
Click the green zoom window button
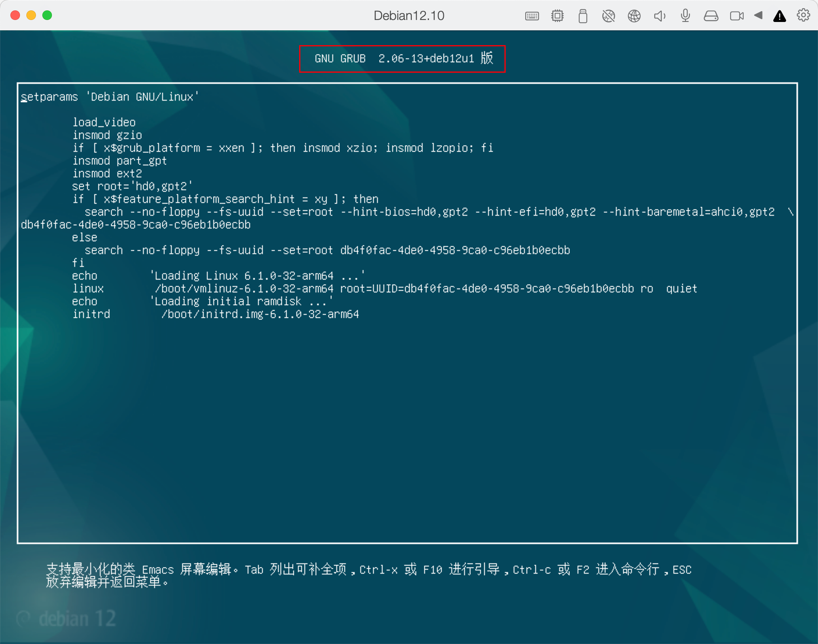click(47, 15)
